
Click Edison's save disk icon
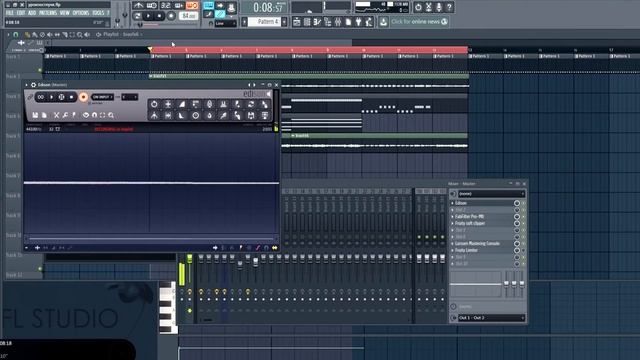click(x=35, y=115)
